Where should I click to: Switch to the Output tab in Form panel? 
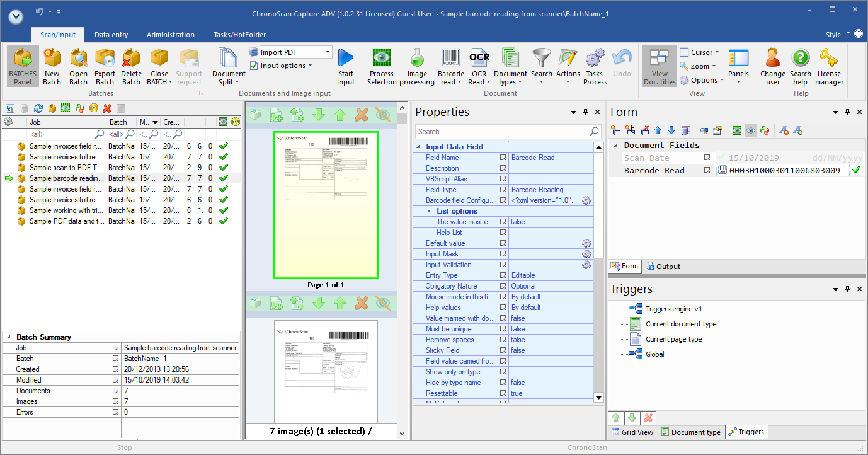[x=663, y=267]
